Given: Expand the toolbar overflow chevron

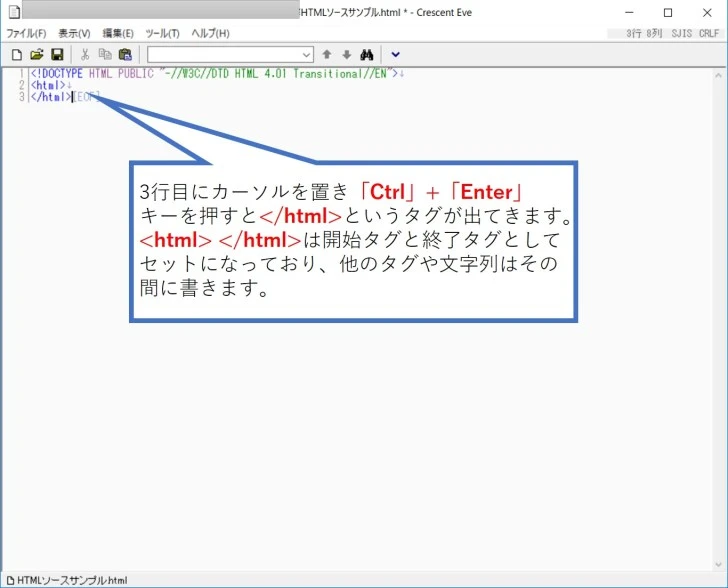Looking at the screenshot, I should (396, 55).
